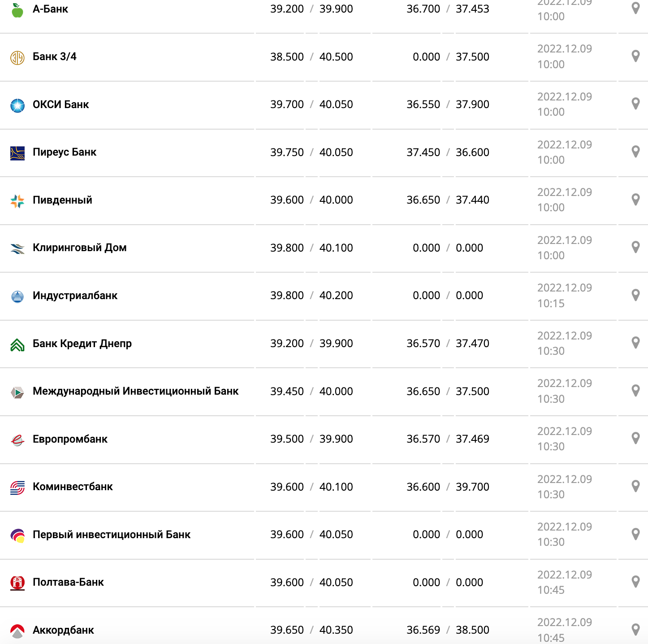Open the Пивденный bank page
Viewport: 648px width, 644px height.
(x=62, y=200)
